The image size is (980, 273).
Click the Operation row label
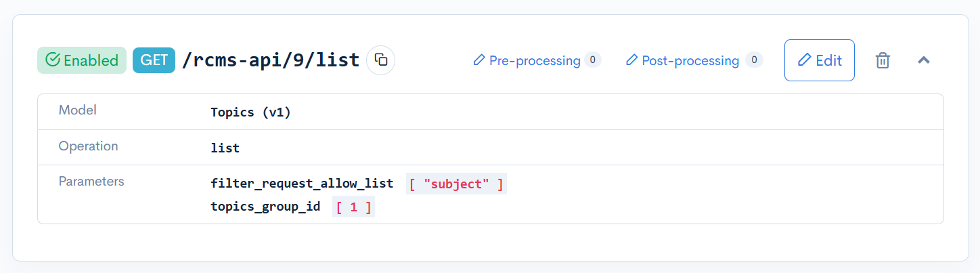click(x=88, y=146)
